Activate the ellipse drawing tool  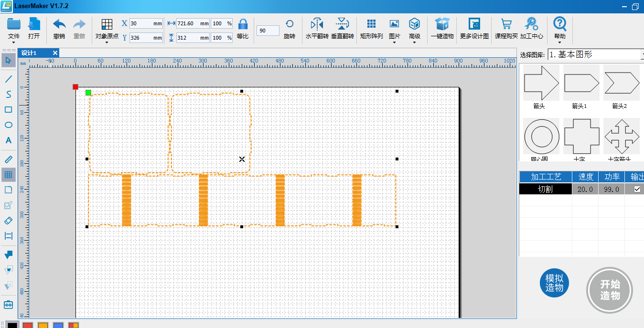pyautogui.click(x=8, y=125)
